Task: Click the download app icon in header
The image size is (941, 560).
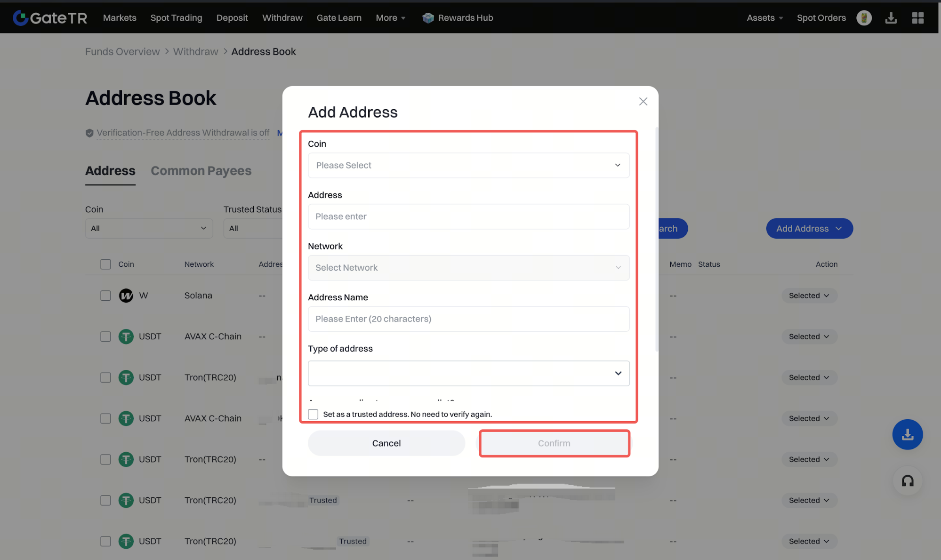Action: (891, 18)
